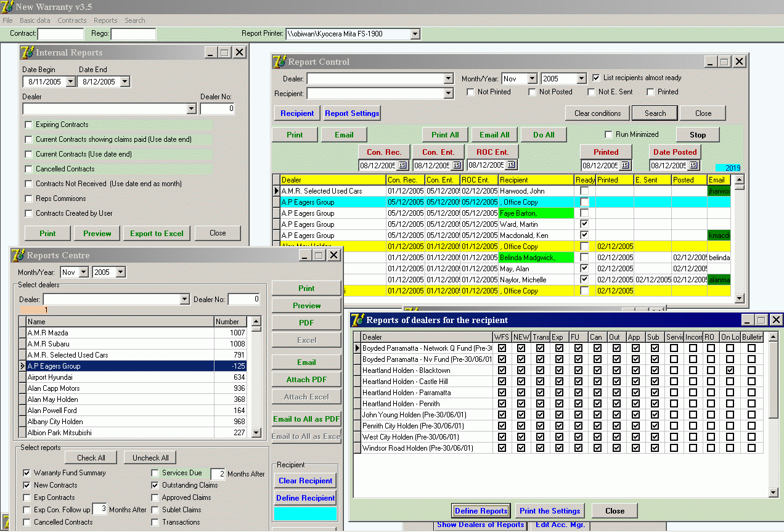Click the Report Control window title icon
This screenshot has height=532, width=784.
[279, 62]
